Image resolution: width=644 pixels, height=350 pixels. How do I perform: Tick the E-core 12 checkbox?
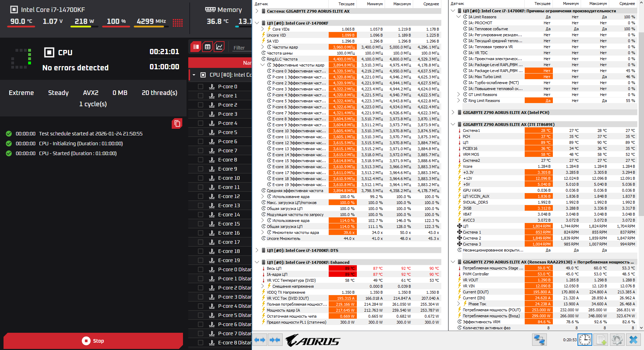[201, 196]
